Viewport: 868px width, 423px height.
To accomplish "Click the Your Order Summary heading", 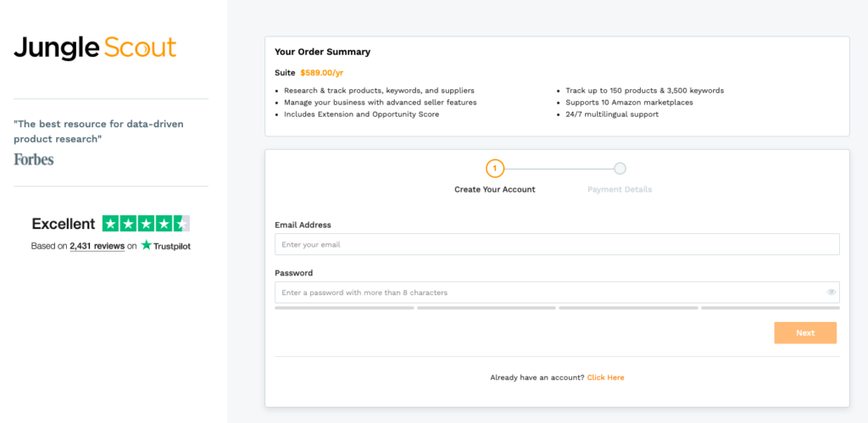I will (322, 52).
